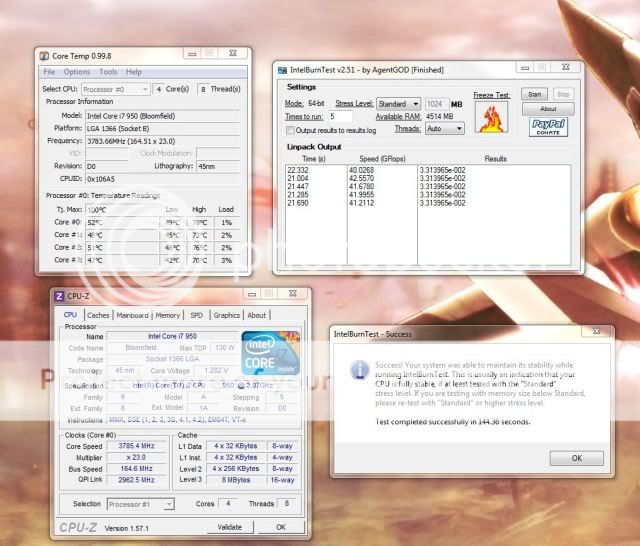Open the Core Temp Options menu
Screen dimensions: 640x546
77,72
